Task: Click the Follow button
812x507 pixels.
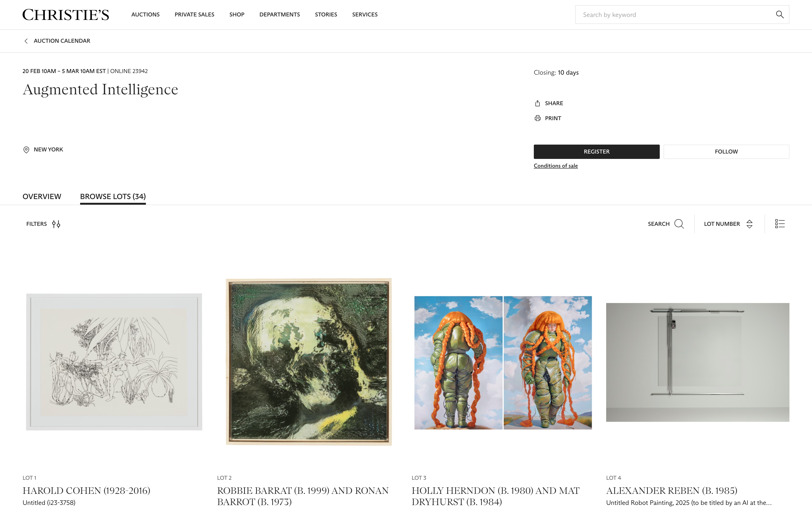Action: click(x=726, y=152)
